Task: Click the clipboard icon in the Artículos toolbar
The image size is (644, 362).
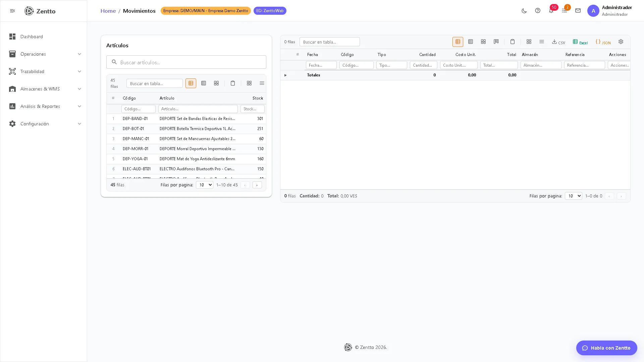Action: point(233,83)
